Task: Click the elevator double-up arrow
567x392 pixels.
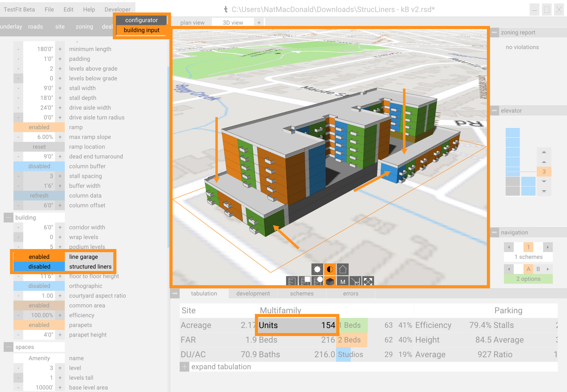Action: (x=544, y=152)
